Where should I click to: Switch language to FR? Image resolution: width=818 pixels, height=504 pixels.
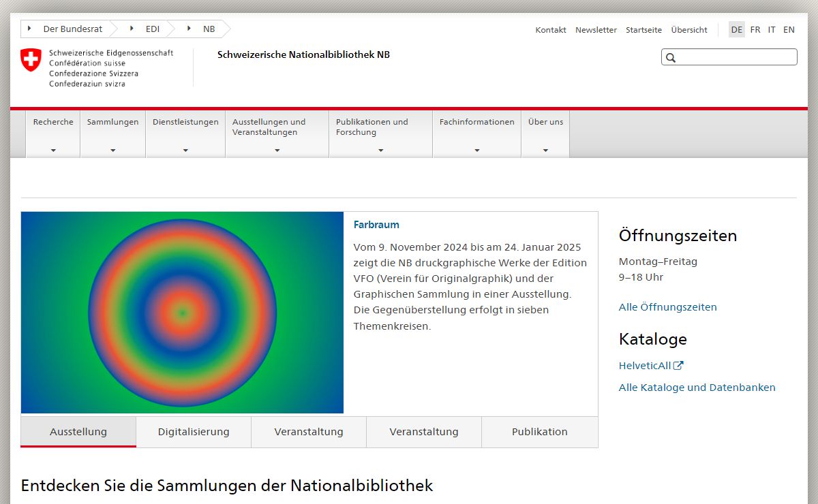tap(755, 29)
